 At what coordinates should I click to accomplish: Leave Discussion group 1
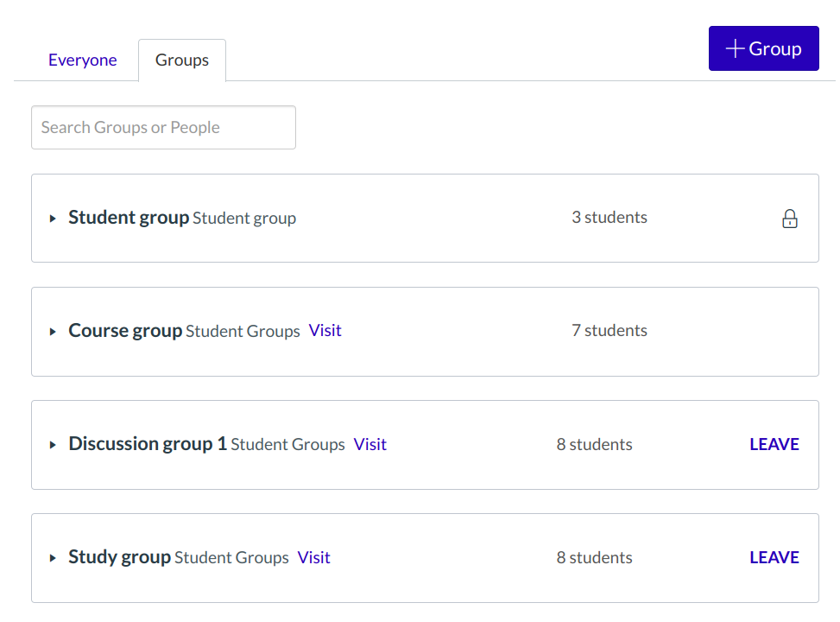click(774, 444)
